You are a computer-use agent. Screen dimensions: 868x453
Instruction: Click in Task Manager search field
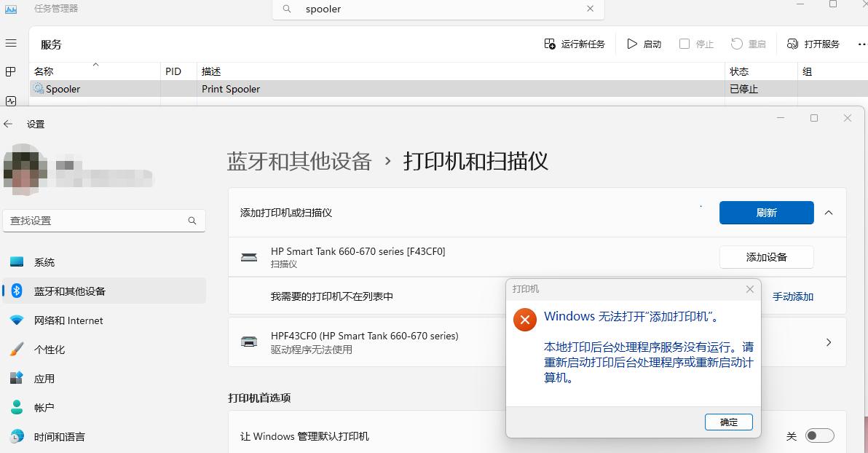pyautogui.click(x=438, y=9)
